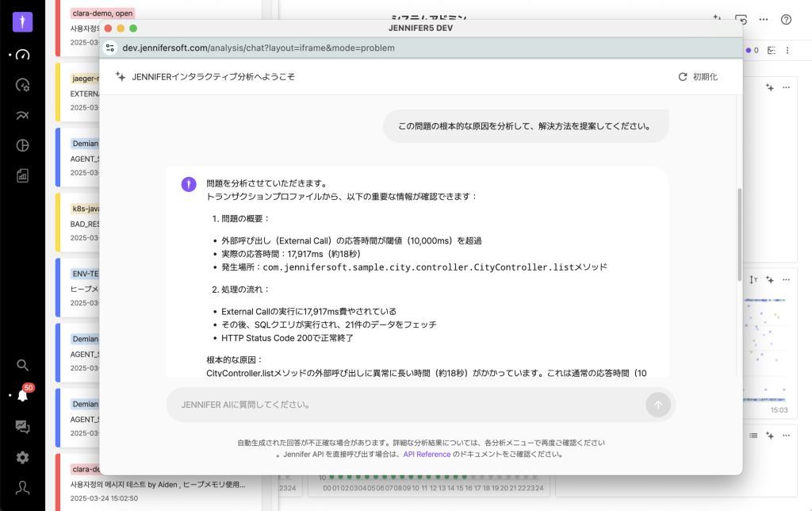Open the pie chart statistics icon
Viewport: 812px width, 511px height.
22,145
